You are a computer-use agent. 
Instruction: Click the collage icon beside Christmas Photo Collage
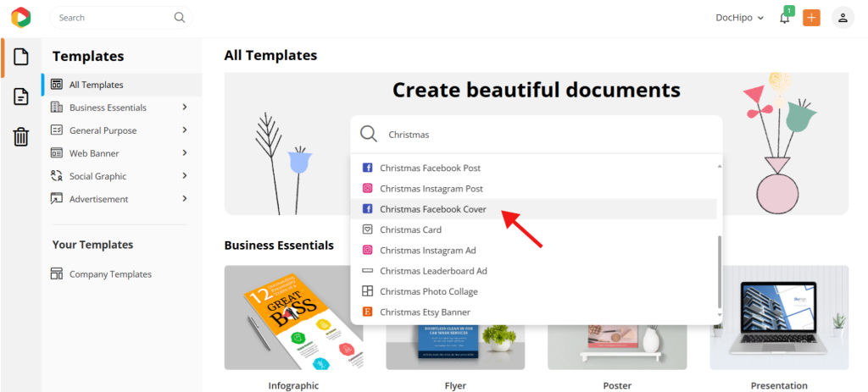tap(367, 291)
